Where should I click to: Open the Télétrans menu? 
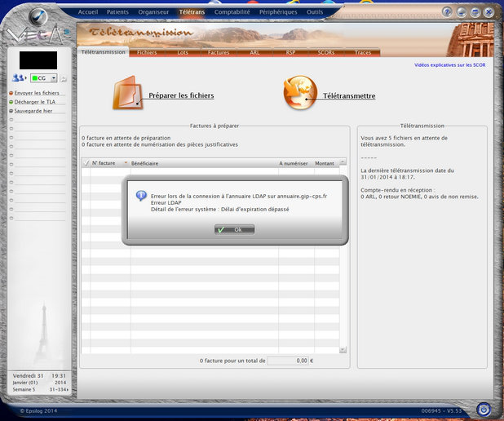pyautogui.click(x=192, y=12)
